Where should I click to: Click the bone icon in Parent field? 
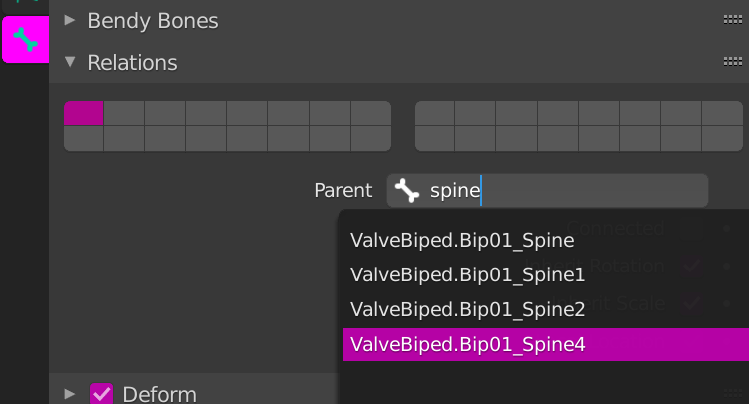tap(406, 190)
